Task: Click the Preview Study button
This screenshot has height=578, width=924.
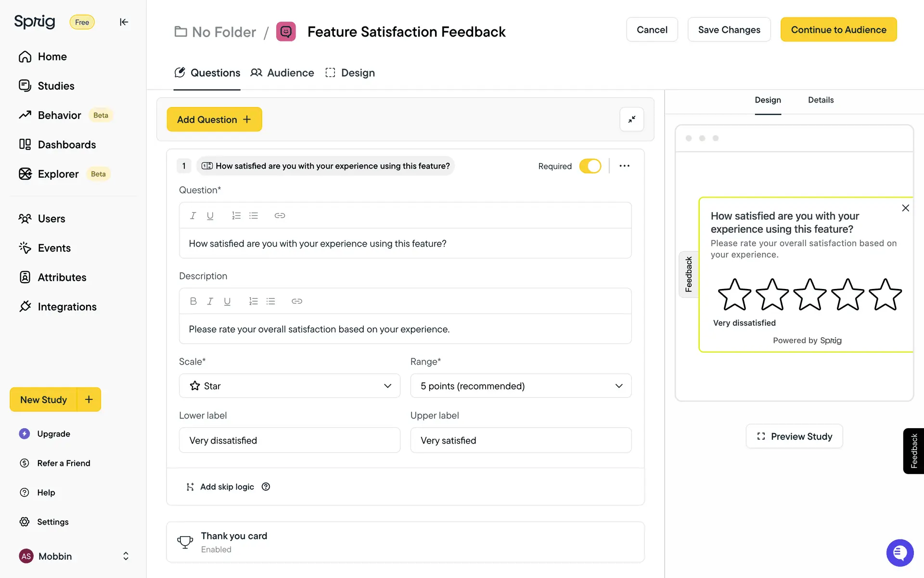Action: pos(794,436)
